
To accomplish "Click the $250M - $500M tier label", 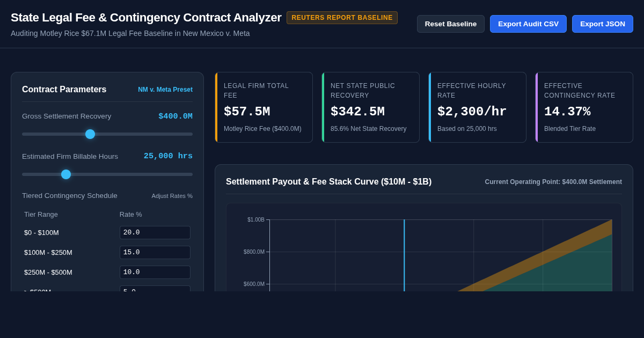I will tap(48, 273).
